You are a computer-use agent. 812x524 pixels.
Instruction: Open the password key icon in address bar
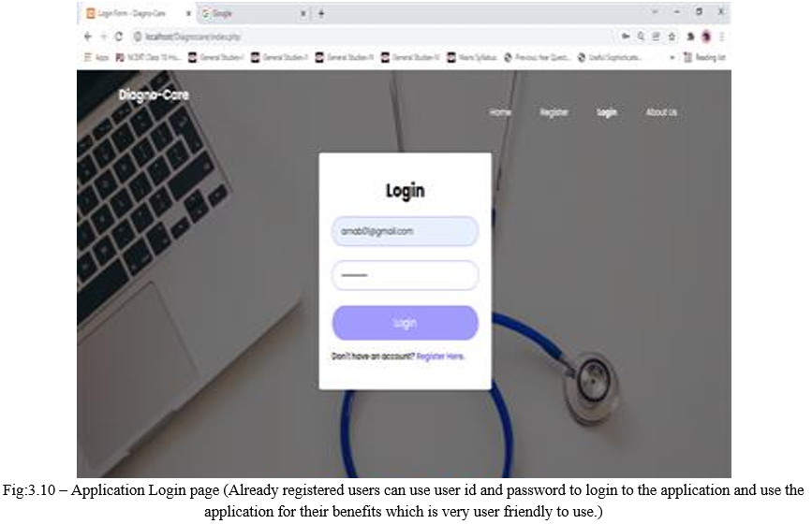point(626,36)
